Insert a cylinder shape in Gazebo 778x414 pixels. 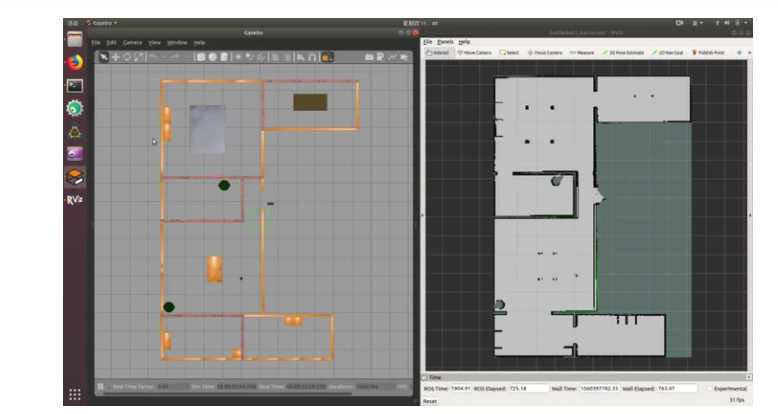click(x=223, y=57)
